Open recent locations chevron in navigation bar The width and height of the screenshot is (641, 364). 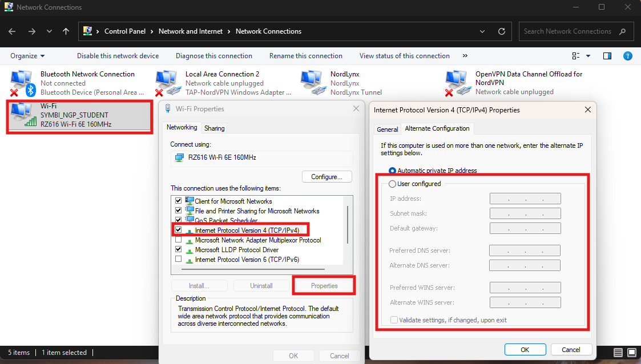pos(49,31)
